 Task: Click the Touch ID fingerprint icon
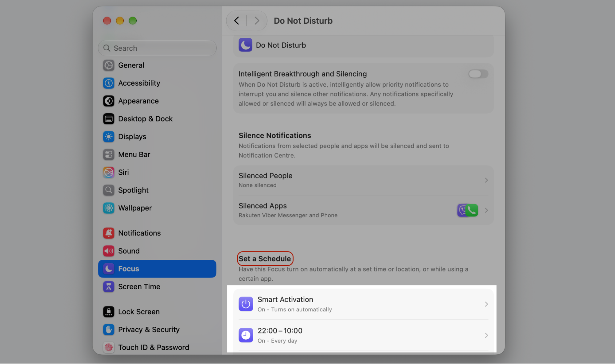pos(109,347)
